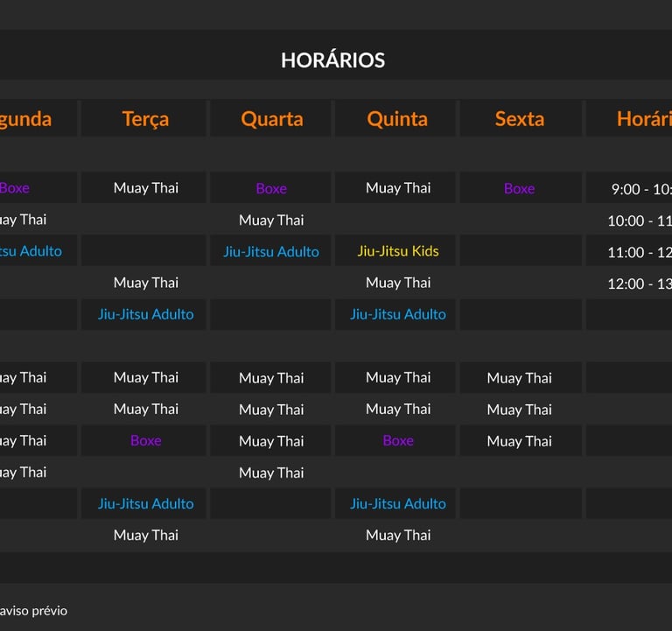
Task: Click the "aviso prévio" footer text
Action: [x=33, y=611]
